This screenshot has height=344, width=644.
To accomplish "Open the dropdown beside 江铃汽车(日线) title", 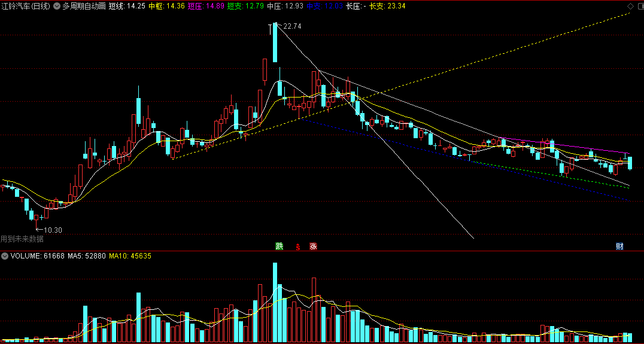I will point(56,6).
